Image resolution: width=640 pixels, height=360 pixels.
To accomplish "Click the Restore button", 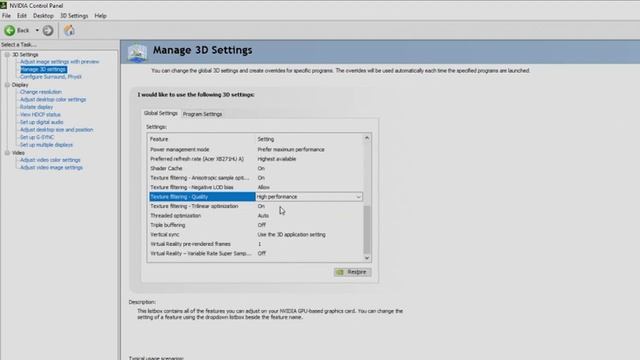I will pos(353,272).
